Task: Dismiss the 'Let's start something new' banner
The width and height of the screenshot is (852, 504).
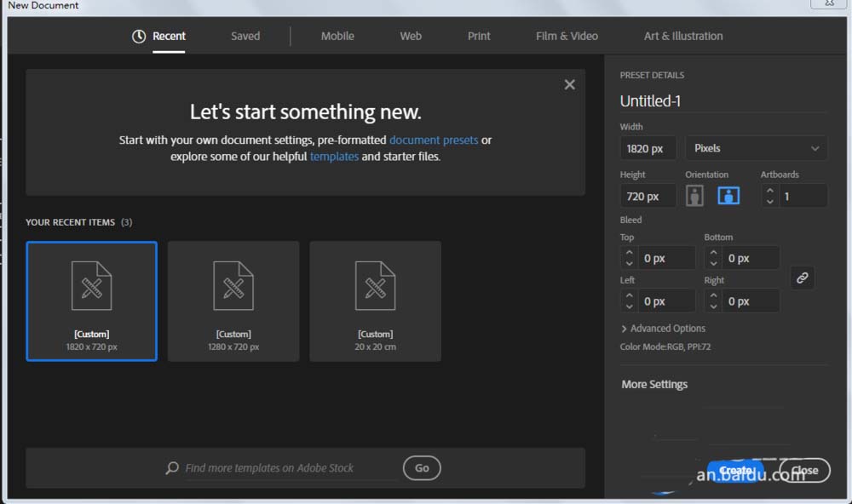Action: coord(569,85)
